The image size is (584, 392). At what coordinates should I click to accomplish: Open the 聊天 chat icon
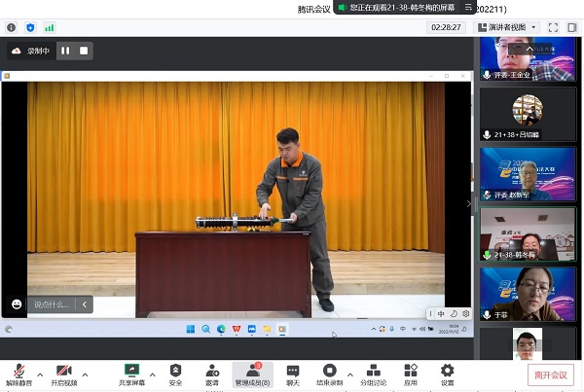point(293,371)
